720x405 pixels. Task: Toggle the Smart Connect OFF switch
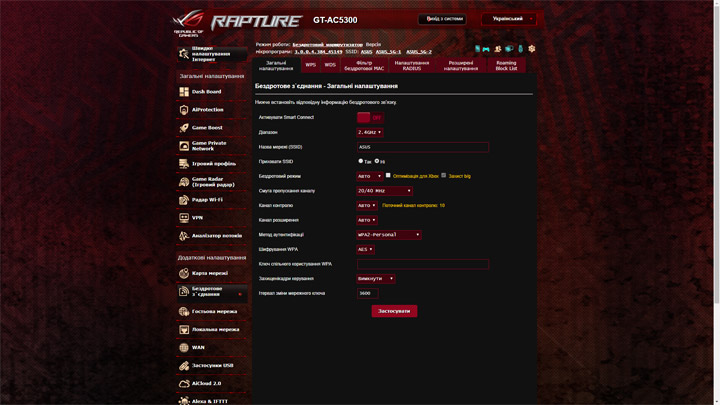(x=370, y=118)
